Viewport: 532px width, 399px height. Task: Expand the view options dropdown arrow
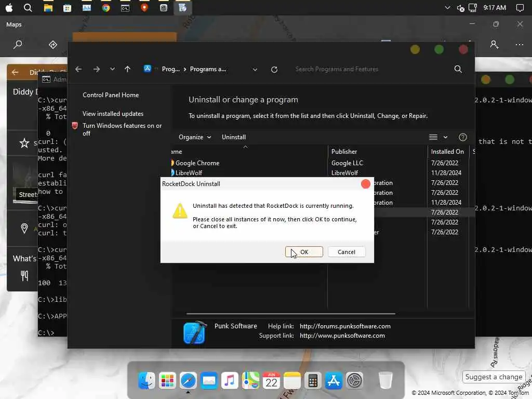click(x=445, y=137)
